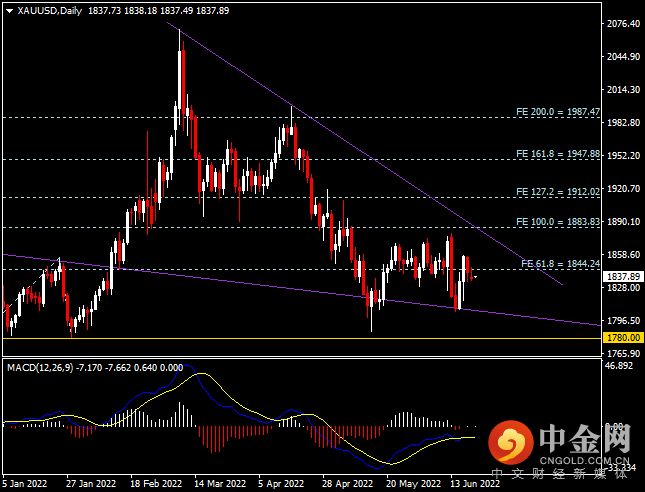This screenshot has height=492, width=645.
Task: Click the 1982.80 price axis value
Action: coord(624,123)
